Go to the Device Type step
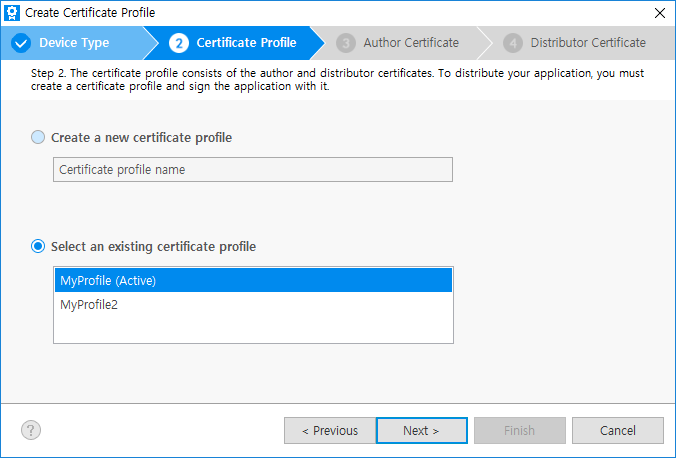676x458 pixels. pyautogui.click(x=74, y=43)
